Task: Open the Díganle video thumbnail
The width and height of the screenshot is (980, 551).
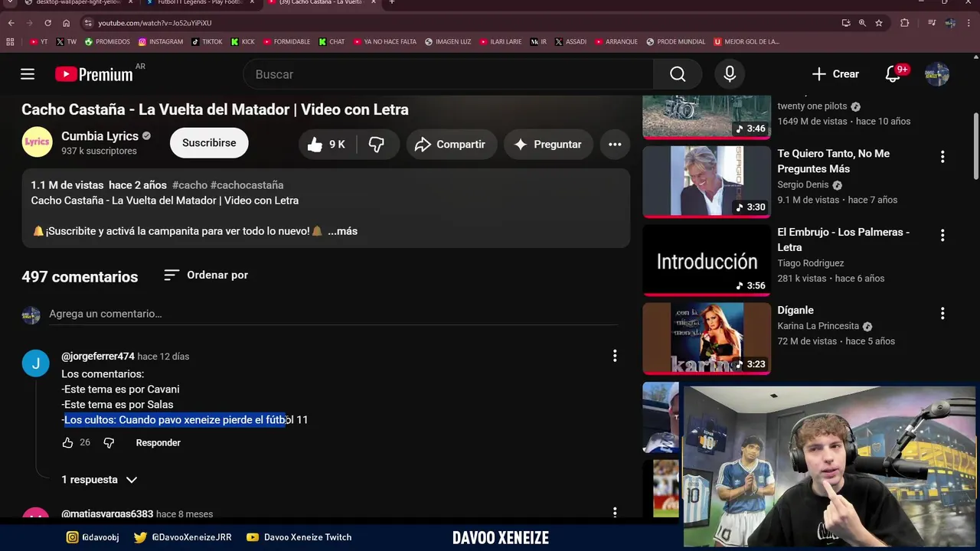Action: tap(707, 338)
